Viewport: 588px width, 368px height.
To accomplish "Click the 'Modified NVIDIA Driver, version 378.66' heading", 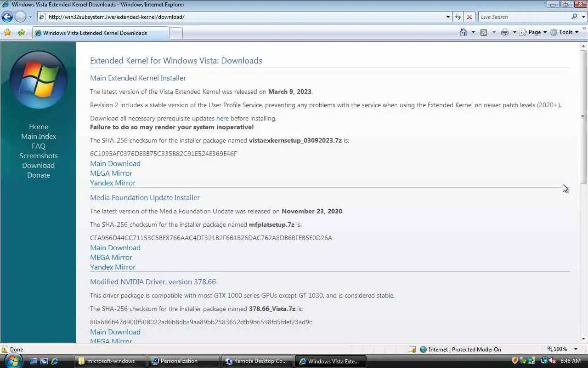I will pos(153,282).
